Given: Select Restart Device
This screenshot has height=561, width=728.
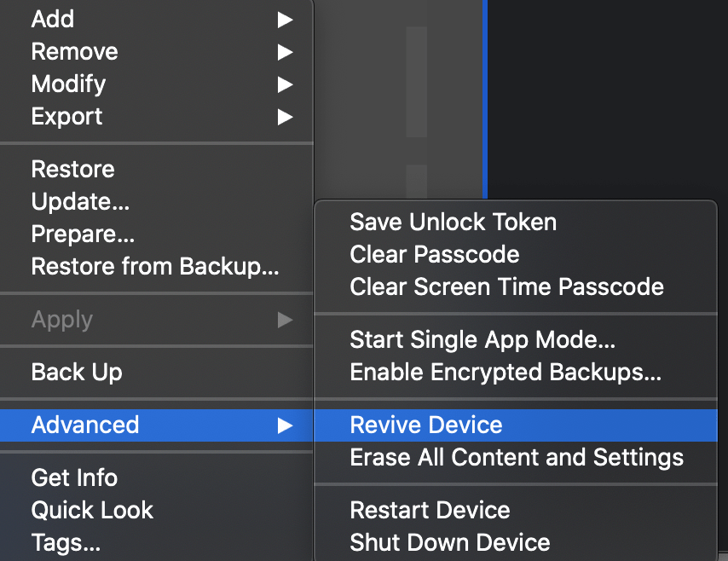Looking at the screenshot, I should point(430,510).
